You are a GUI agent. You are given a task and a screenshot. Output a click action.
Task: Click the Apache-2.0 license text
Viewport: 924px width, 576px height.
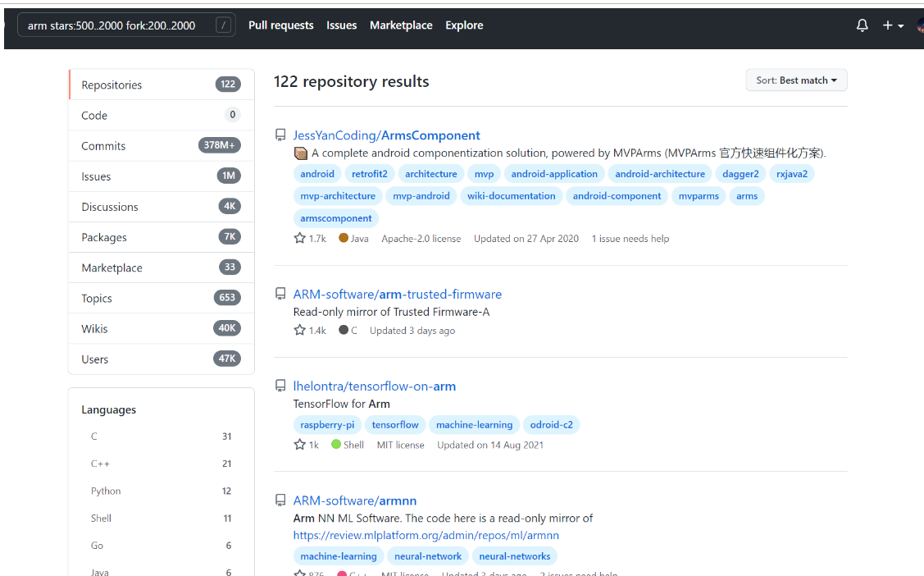coord(421,239)
